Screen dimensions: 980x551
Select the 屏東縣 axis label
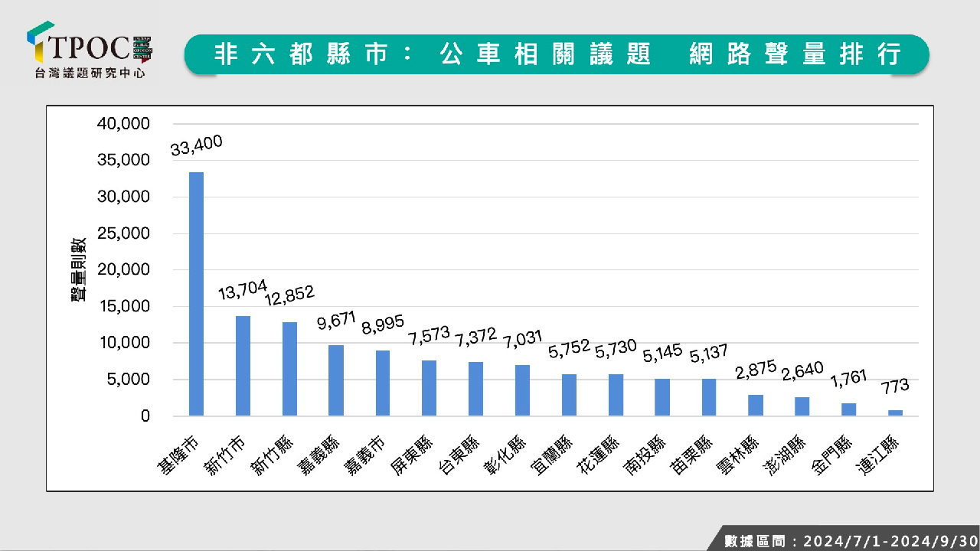[x=414, y=455]
